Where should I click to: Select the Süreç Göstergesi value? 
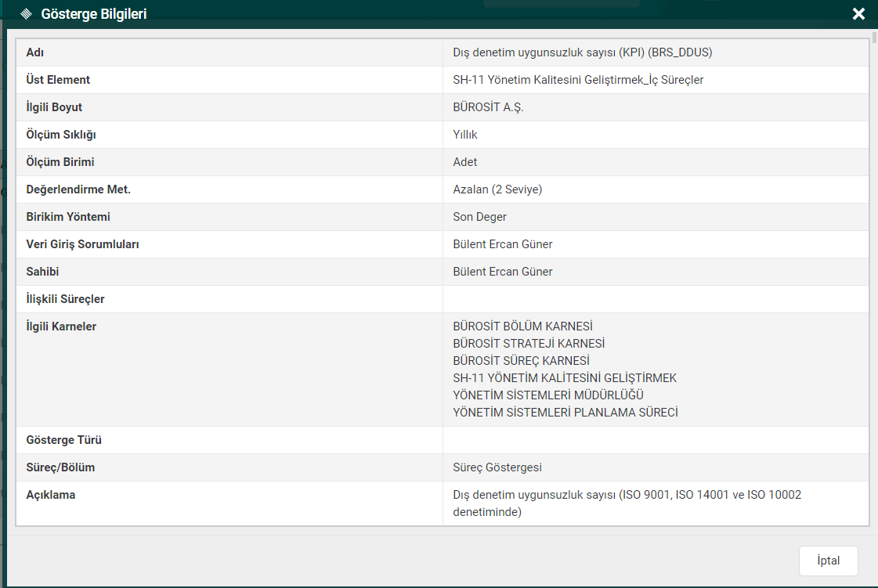click(497, 467)
